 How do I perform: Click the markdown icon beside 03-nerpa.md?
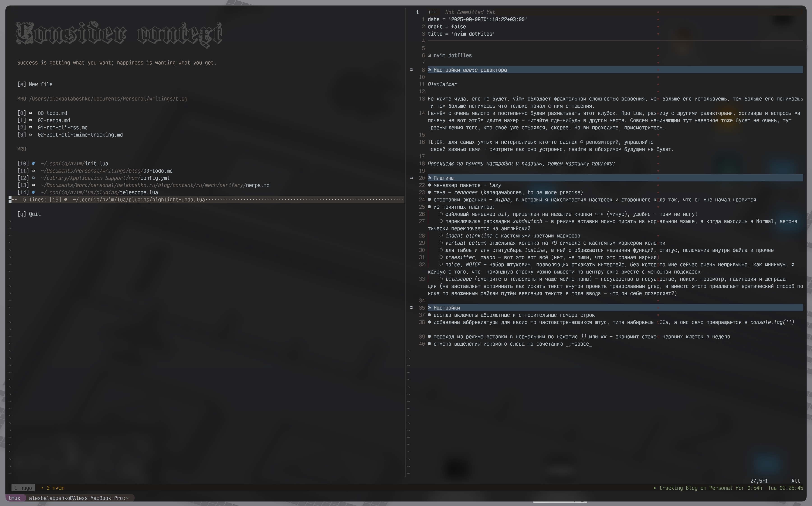click(30, 121)
